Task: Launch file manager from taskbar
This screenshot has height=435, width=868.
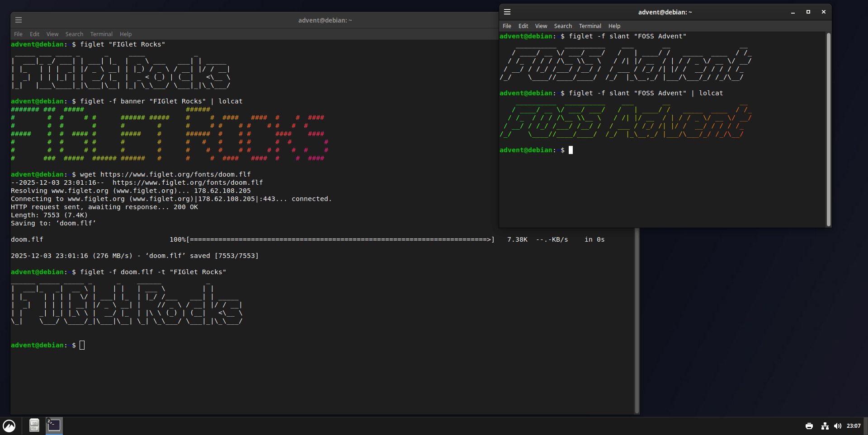Action: (x=34, y=426)
